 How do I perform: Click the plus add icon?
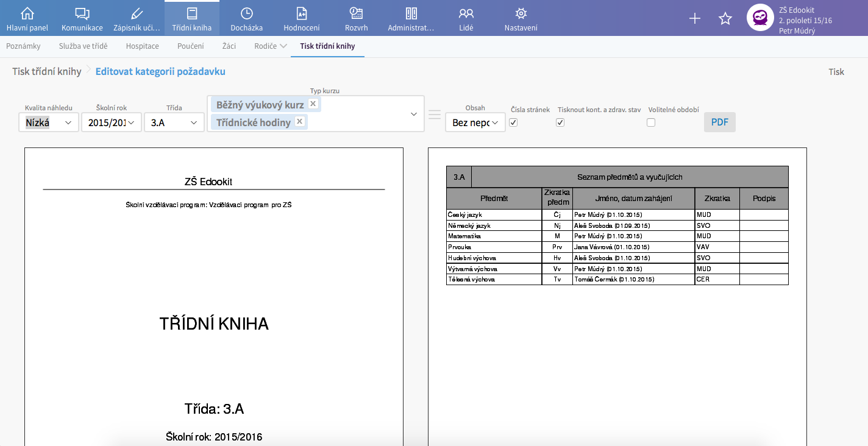pyautogui.click(x=695, y=18)
